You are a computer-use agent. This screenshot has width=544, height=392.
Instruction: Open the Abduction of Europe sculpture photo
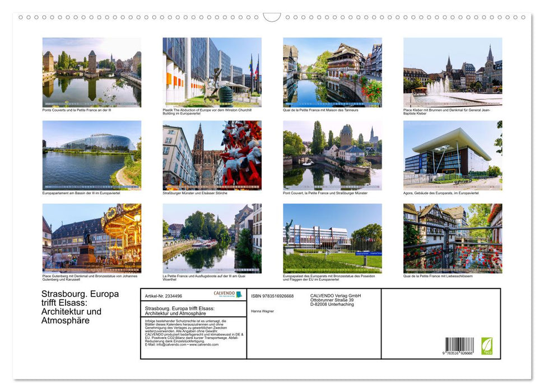point(212,72)
